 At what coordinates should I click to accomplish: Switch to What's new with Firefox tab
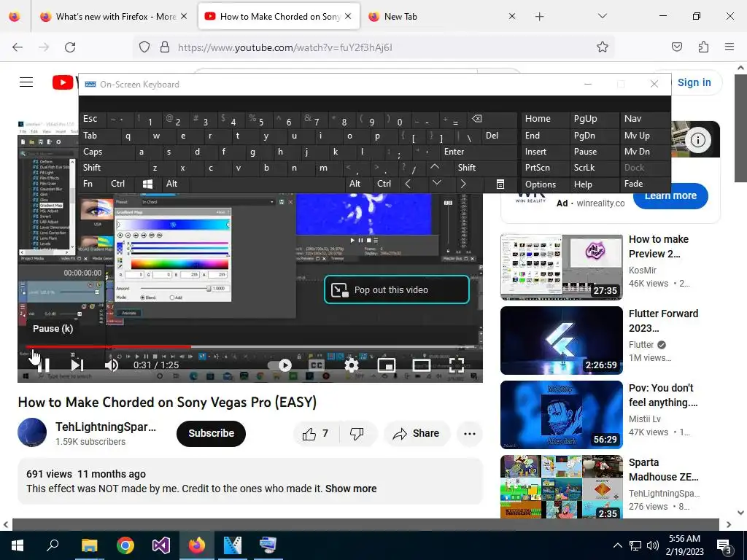(115, 17)
